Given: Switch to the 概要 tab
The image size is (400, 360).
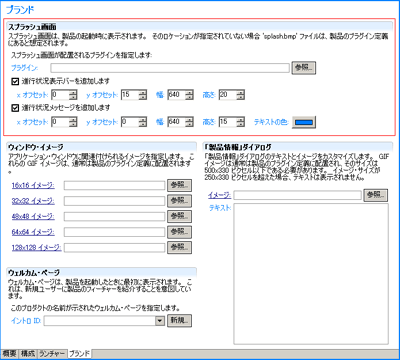Looking at the screenshot, I should [9, 354].
